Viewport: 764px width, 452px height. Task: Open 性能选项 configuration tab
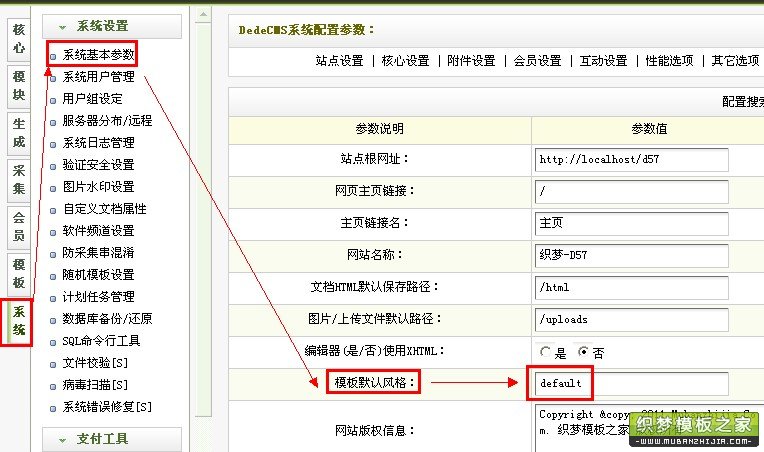click(x=669, y=61)
